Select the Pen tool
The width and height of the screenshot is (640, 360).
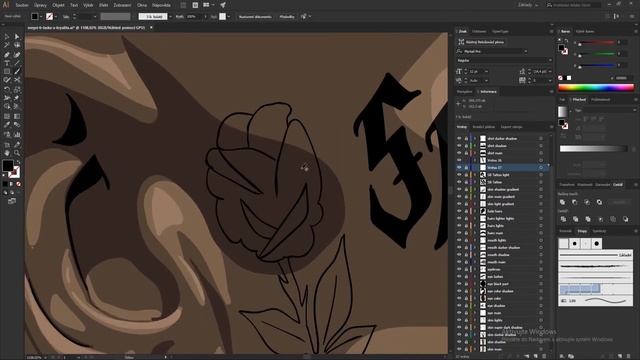point(7,54)
